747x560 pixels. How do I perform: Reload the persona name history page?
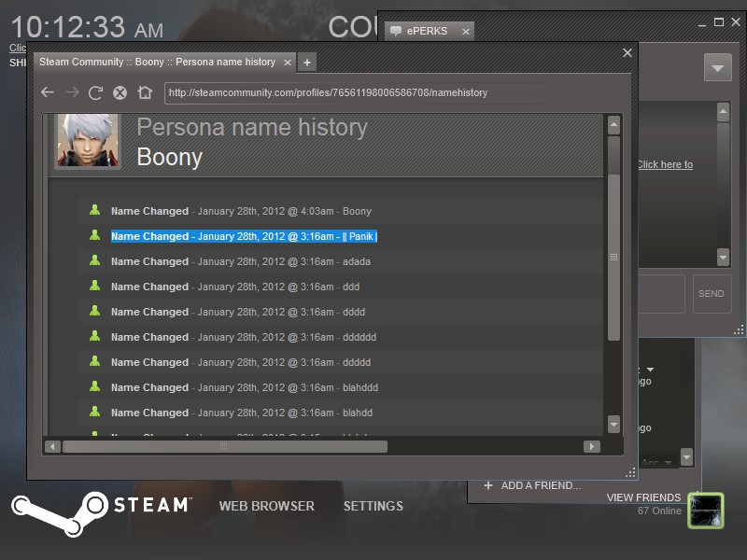(x=96, y=92)
